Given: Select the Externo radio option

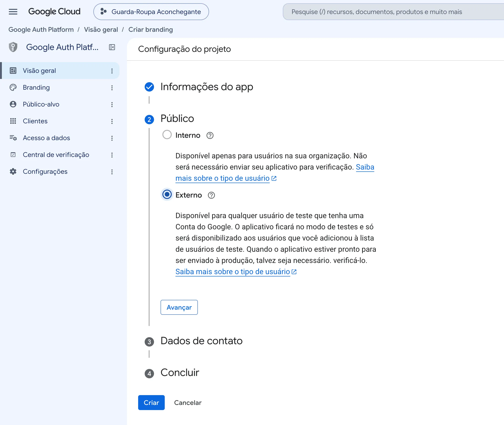Looking at the screenshot, I should [167, 195].
